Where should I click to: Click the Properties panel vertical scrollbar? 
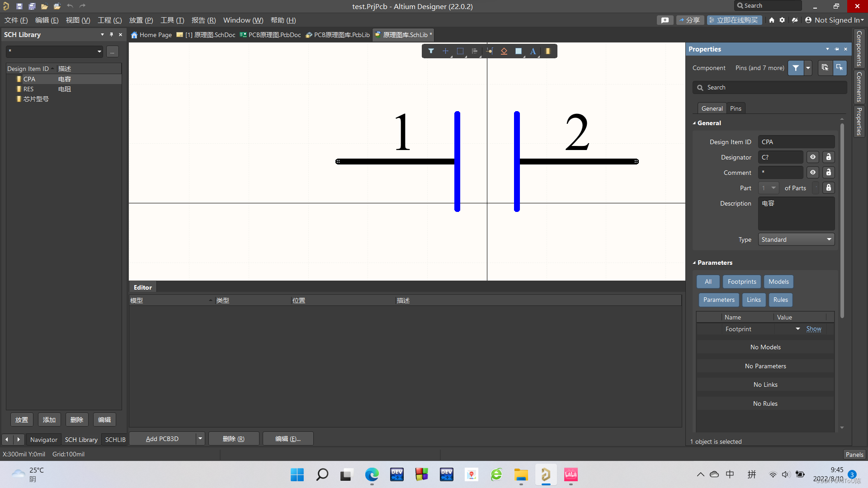pos(842,221)
